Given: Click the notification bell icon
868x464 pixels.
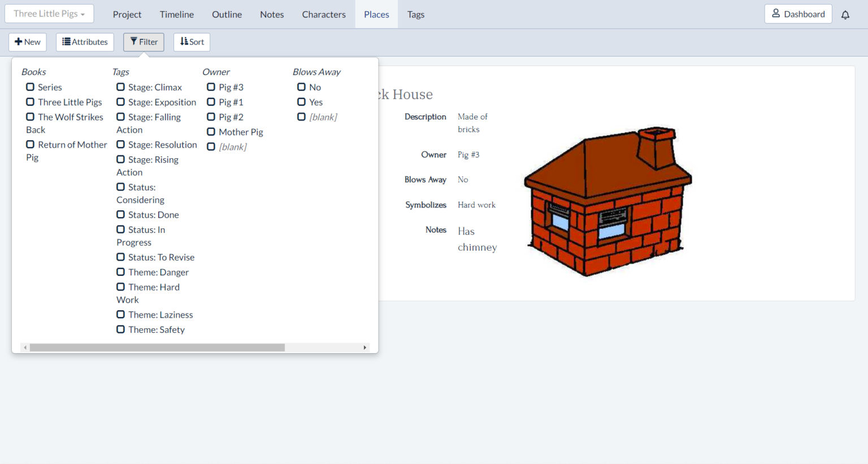Looking at the screenshot, I should (845, 15).
